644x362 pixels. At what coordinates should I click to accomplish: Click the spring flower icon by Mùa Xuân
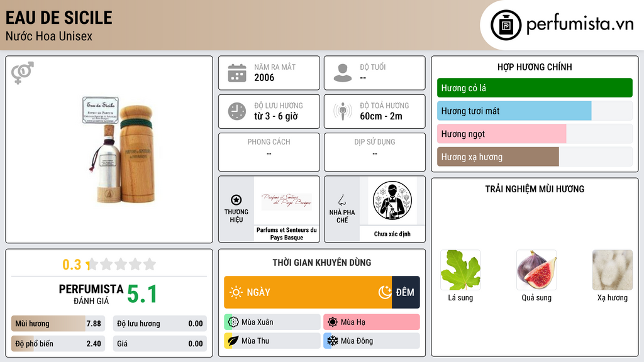click(233, 322)
